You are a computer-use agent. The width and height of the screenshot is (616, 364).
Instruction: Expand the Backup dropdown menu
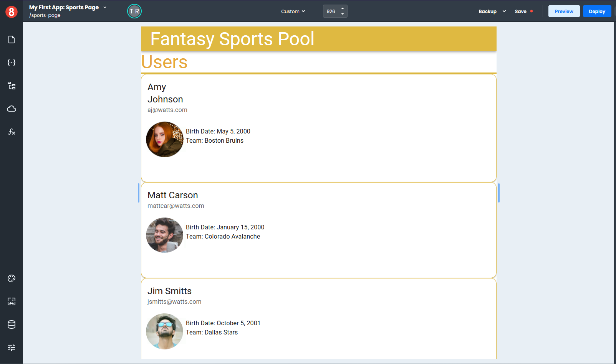click(504, 12)
